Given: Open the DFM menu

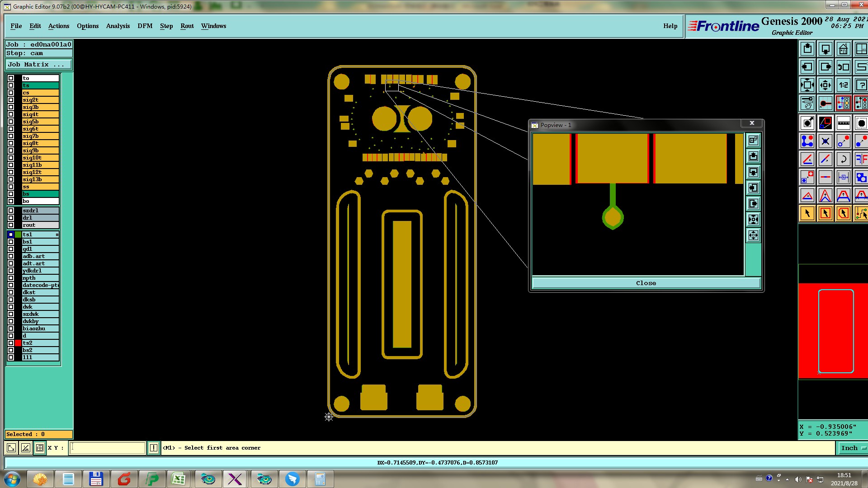Looking at the screenshot, I should pyautogui.click(x=145, y=26).
